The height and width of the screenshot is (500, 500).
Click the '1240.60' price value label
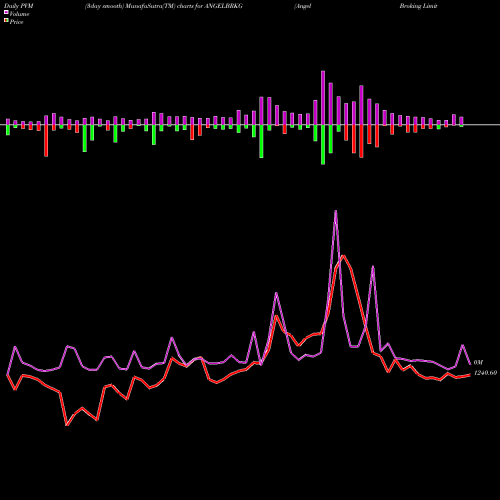485,373
